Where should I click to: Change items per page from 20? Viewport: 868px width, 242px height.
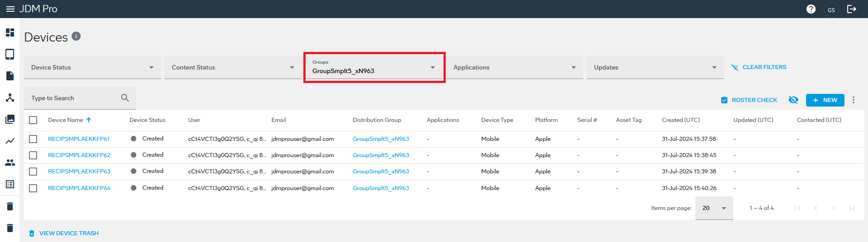pyautogui.click(x=714, y=208)
